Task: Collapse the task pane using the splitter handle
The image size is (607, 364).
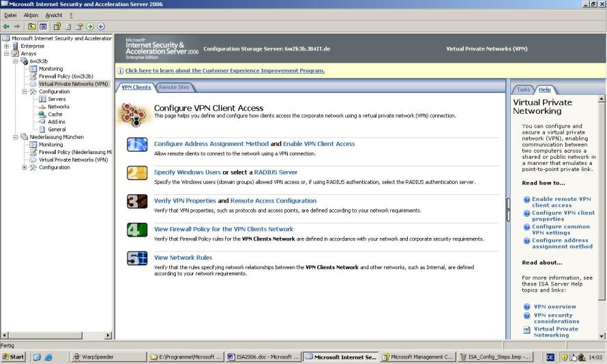Action: pyautogui.click(x=508, y=210)
